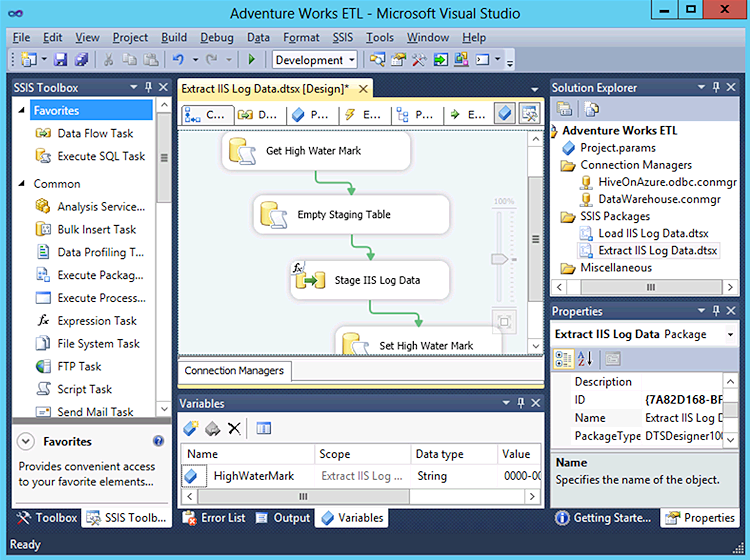The image size is (750, 560).
Task: Click the Variables horizontal scrollbar thumb
Action: coord(303,496)
